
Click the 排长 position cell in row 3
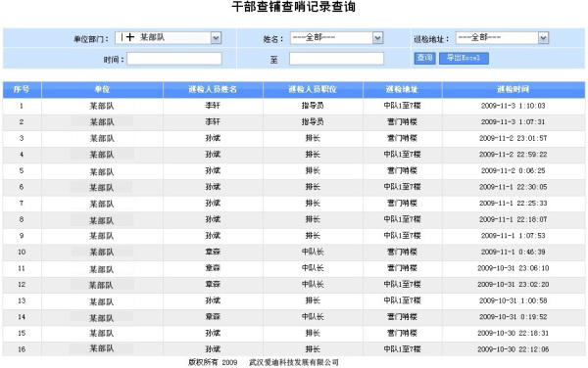(x=313, y=139)
